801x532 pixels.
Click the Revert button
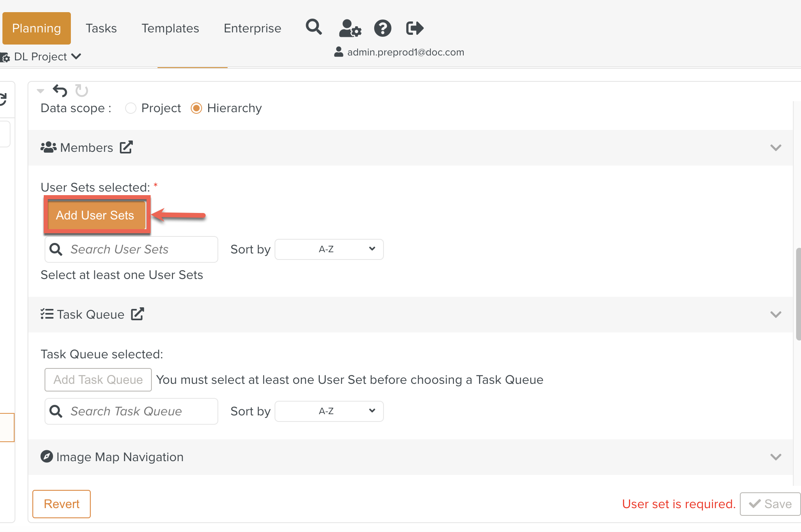[x=62, y=504]
